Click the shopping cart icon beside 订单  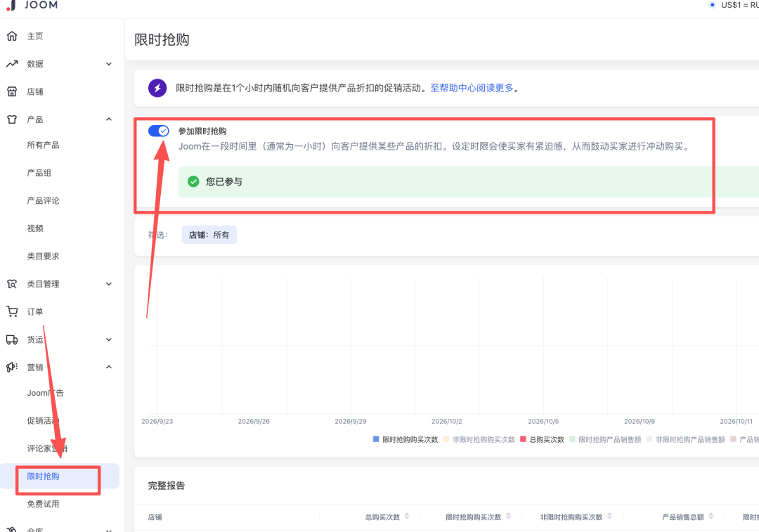[12, 311]
